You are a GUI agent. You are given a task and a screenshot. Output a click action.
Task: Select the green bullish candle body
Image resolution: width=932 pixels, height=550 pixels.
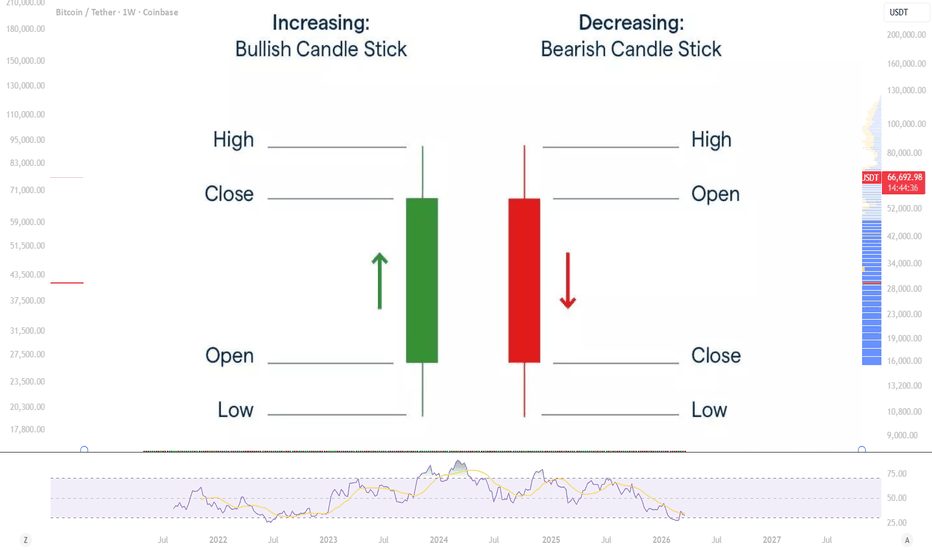click(x=422, y=280)
